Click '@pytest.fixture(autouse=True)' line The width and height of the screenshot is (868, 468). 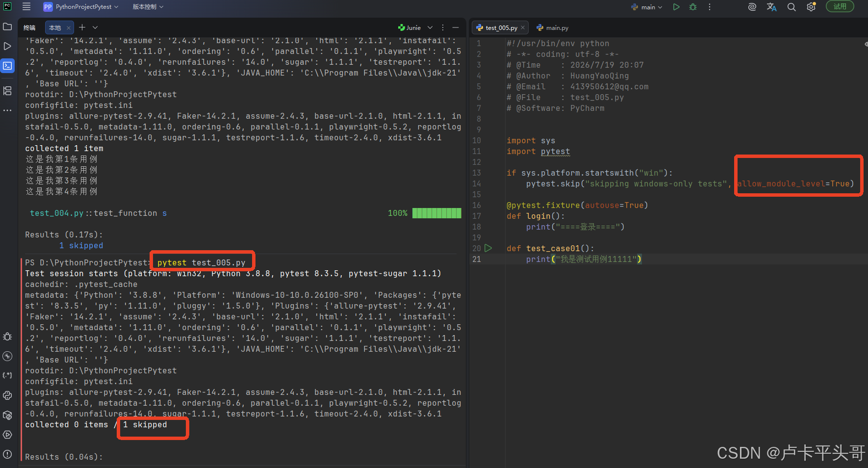pyautogui.click(x=577, y=205)
